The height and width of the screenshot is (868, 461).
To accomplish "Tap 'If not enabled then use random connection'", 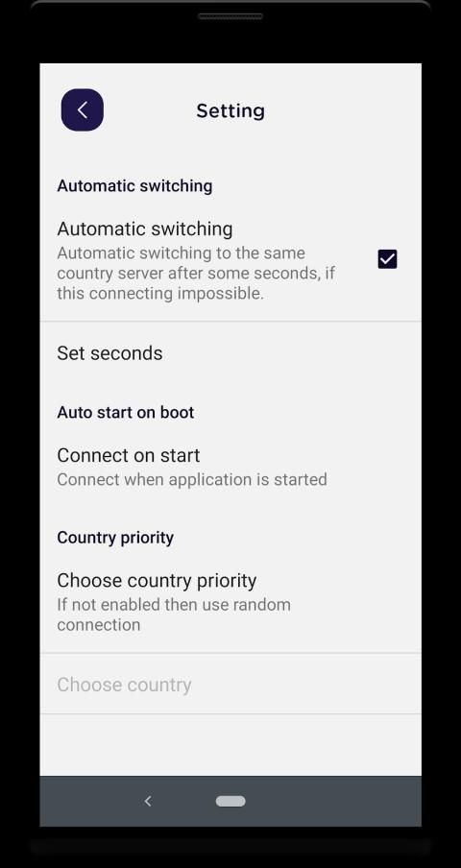I will click(x=174, y=615).
